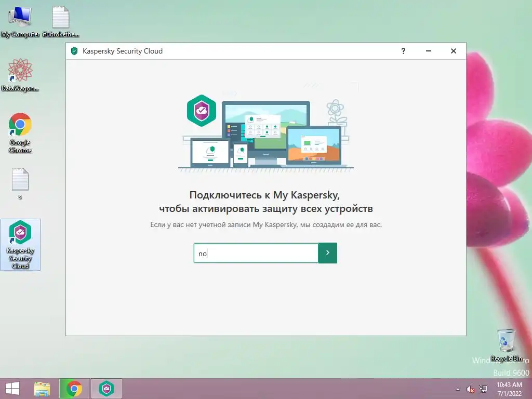The width and height of the screenshot is (532, 399).
Task: Open File Explorer from taskbar
Action: (x=42, y=389)
